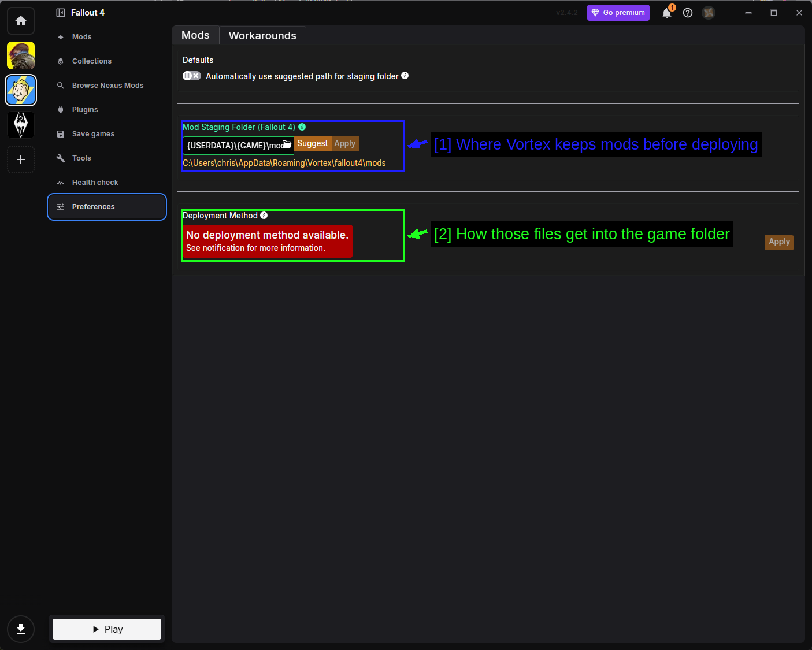Click the No deployment method available alert
The height and width of the screenshot is (650, 812).
click(268, 241)
